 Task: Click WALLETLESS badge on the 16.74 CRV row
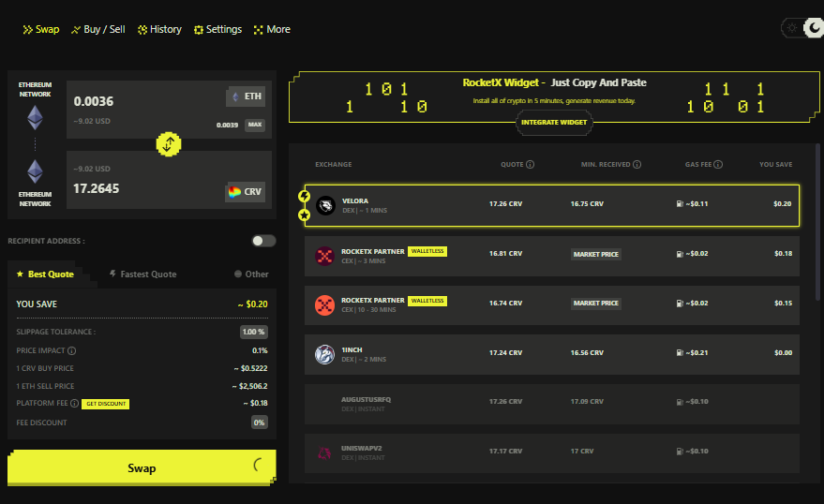[x=427, y=301]
